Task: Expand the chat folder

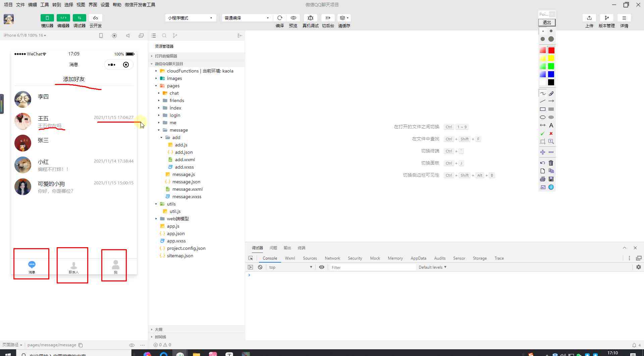Action: (197, 93)
